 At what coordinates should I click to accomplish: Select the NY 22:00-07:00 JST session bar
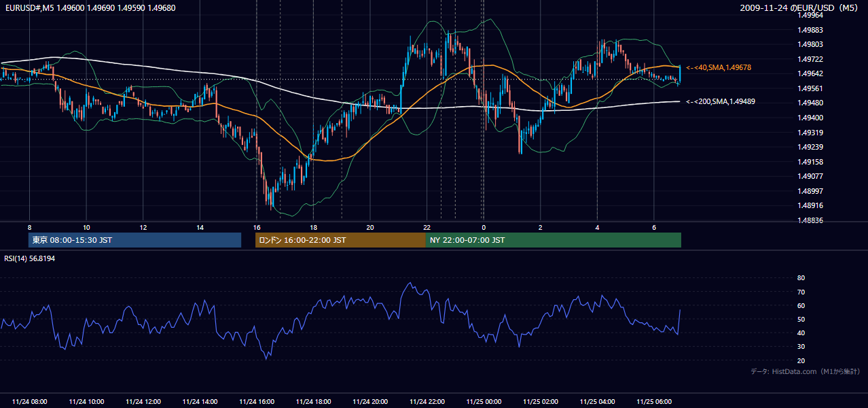(x=554, y=240)
